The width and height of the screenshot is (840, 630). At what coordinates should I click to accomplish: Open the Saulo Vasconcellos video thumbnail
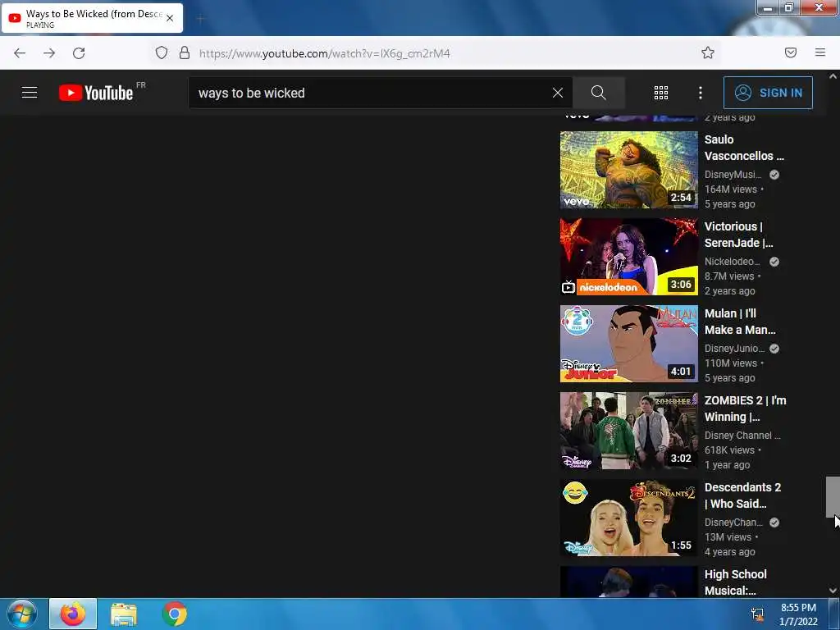click(x=629, y=170)
